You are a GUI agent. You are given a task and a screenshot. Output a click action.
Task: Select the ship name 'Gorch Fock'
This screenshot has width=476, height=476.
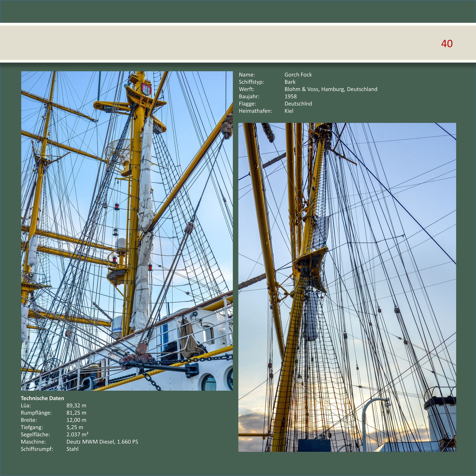(x=298, y=75)
